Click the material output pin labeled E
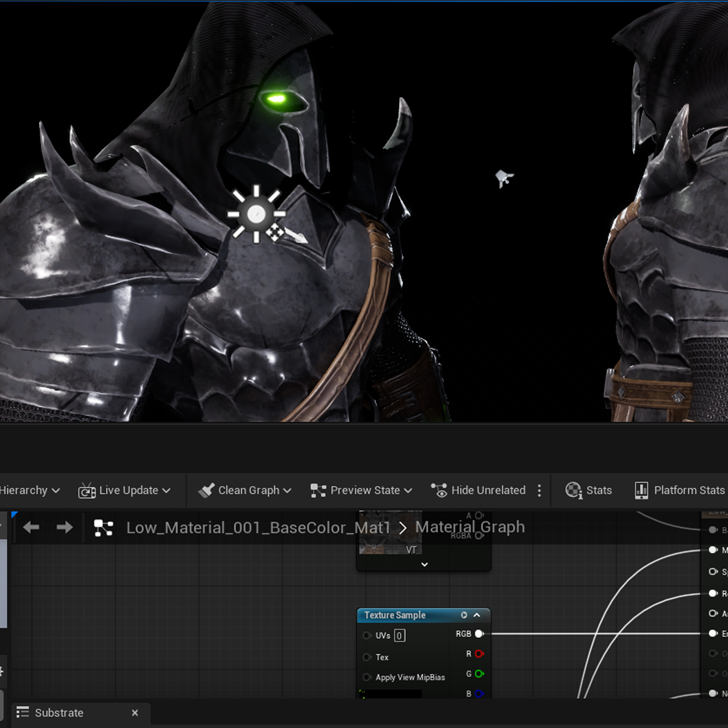728x728 pixels. tap(713, 633)
